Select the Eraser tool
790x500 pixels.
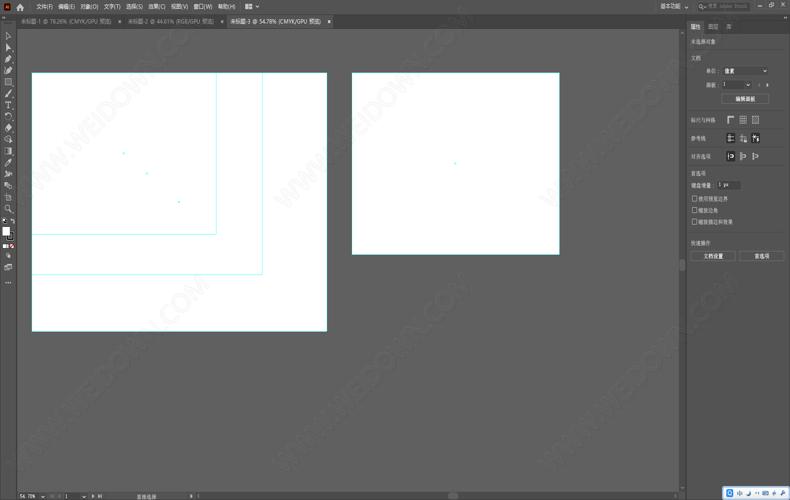tap(8, 128)
